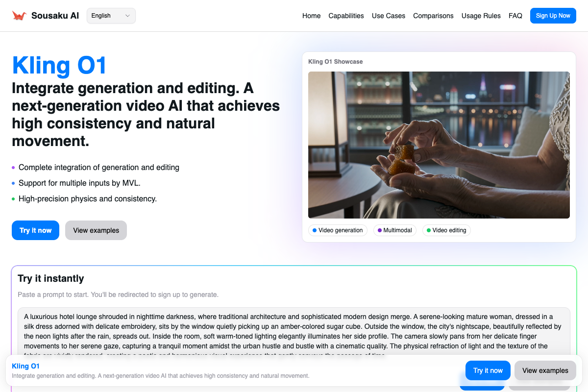Open the English language dropdown
588x392 pixels.
pyautogui.click(x=111, y=16)
